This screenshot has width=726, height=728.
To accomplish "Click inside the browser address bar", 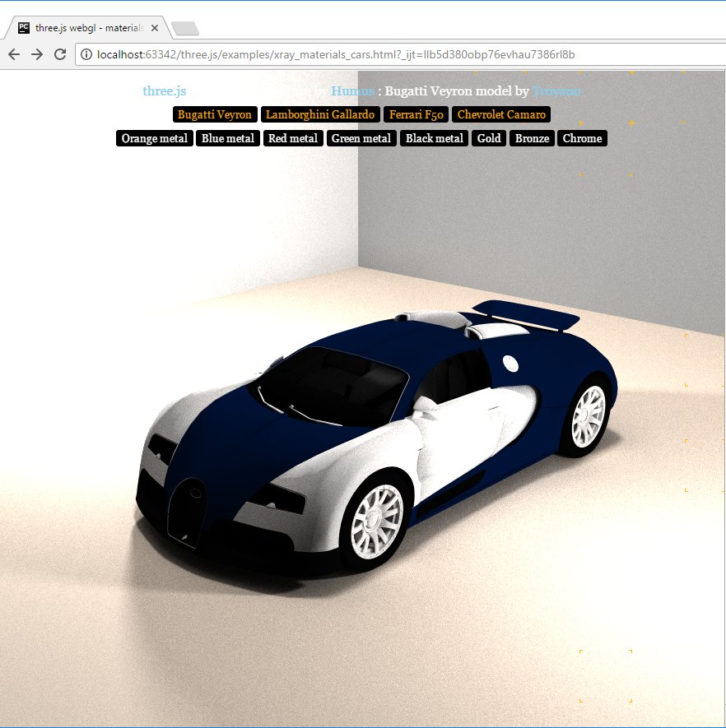I will click(x=329, y=54).
